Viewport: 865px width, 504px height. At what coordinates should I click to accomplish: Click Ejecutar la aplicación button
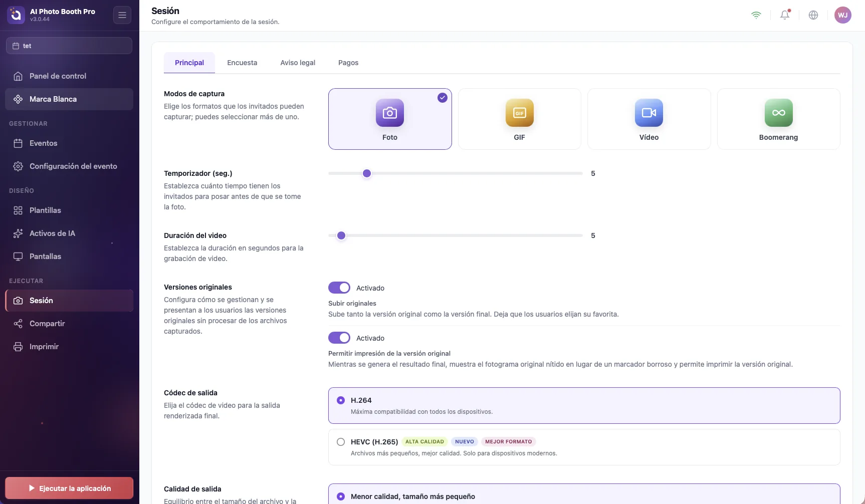69,488
